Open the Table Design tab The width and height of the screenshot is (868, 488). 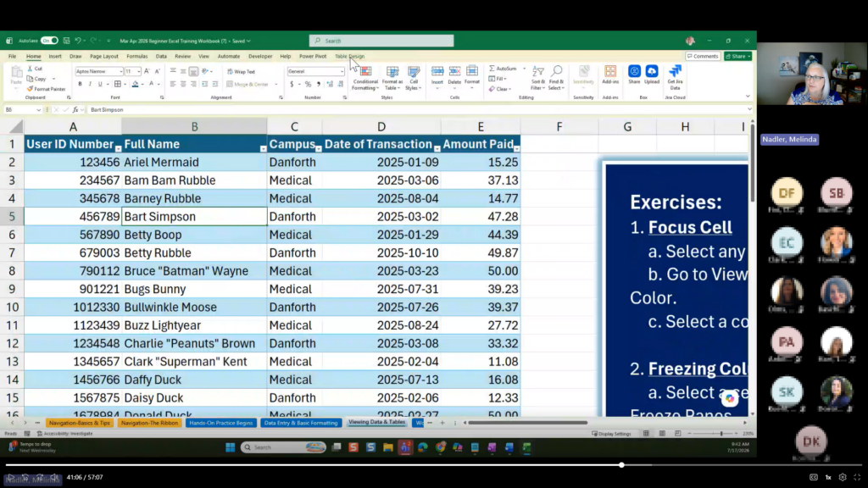point(349,56)
